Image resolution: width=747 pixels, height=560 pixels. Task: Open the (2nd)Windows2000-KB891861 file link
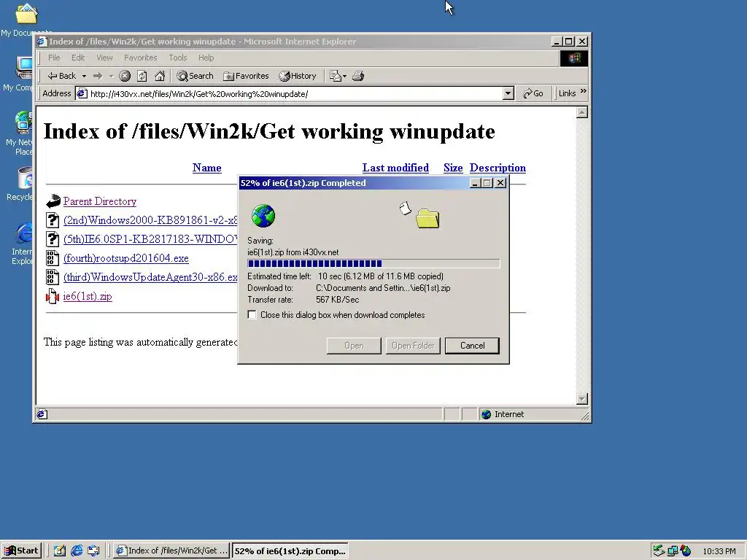coord(150,220)
